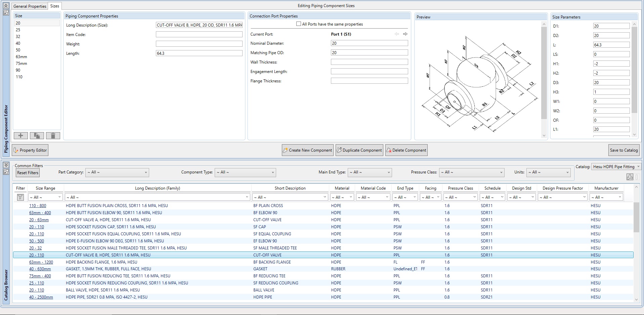Go to next connection port arrow
The image size is (644, 315).
click(405, 34)
